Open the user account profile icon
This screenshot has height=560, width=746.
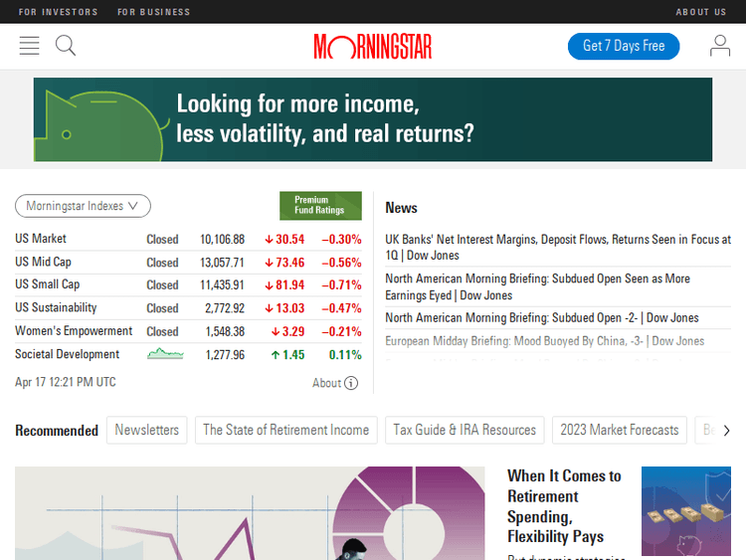coord(719,46)
